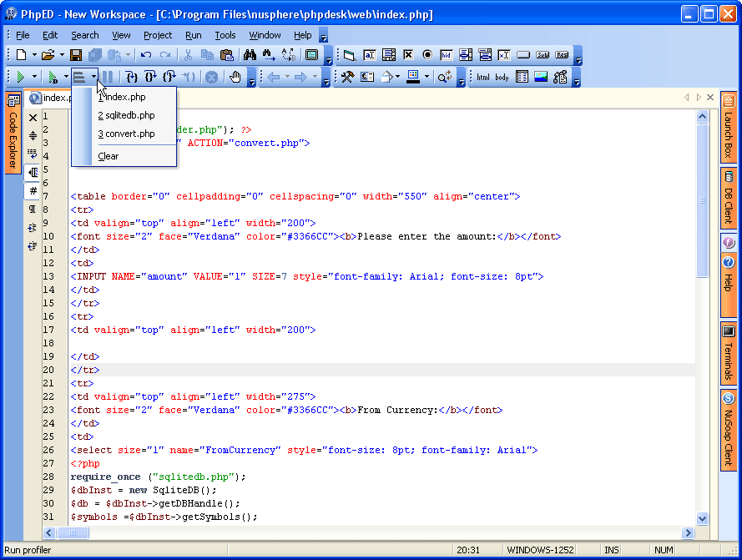Open the color palette dropdown arrow

[428, 77]
